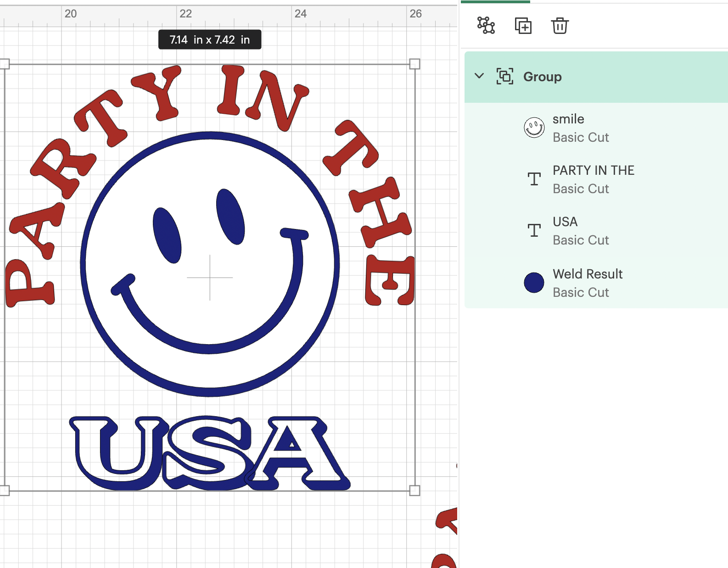Click the blue smiley face on canvas
This screenshot has height=568, width=728.
(x=210, y=264)
